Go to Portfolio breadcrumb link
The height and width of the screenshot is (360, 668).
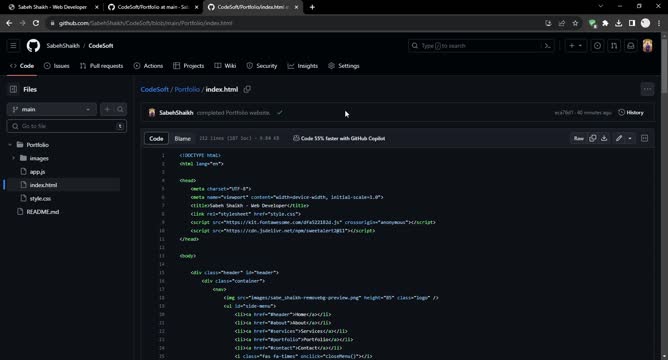[187, 89]
